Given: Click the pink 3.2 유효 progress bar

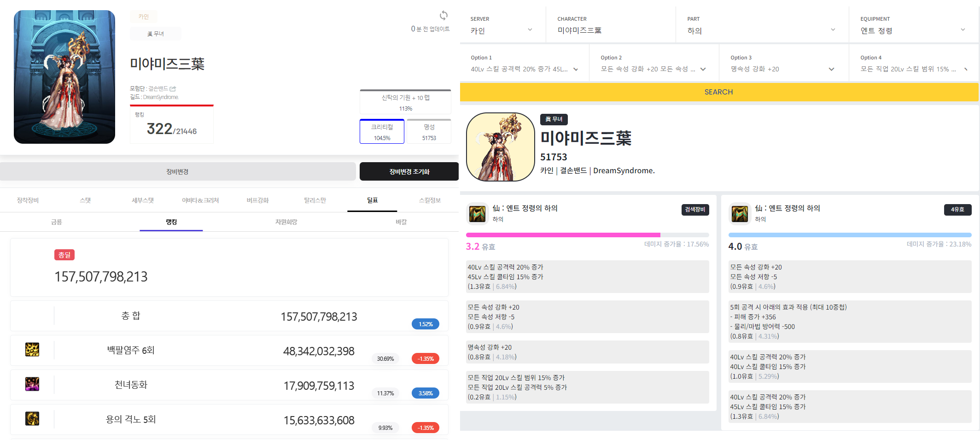Looking at the screenshot, I should [x=563, y=235].
